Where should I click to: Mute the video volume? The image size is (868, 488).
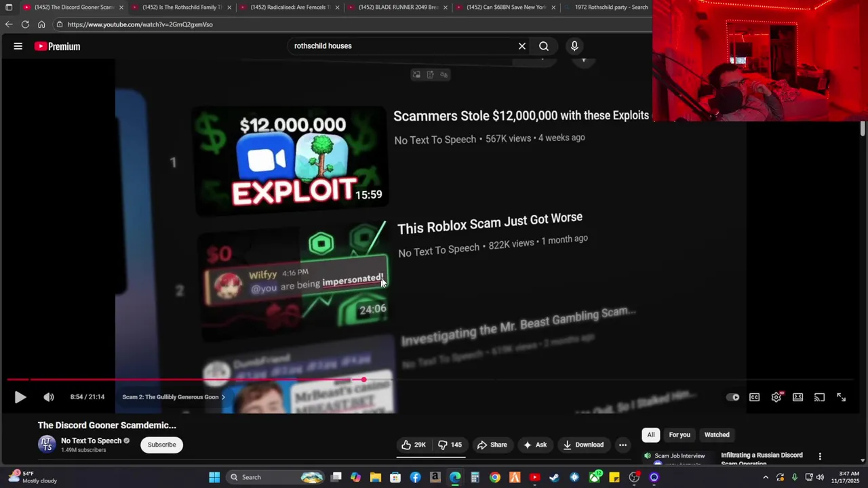click(x=48, y=397)
